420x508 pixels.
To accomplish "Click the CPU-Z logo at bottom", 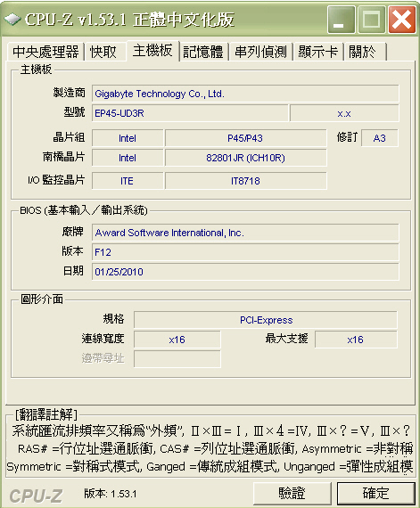I will tap(36, 496).
